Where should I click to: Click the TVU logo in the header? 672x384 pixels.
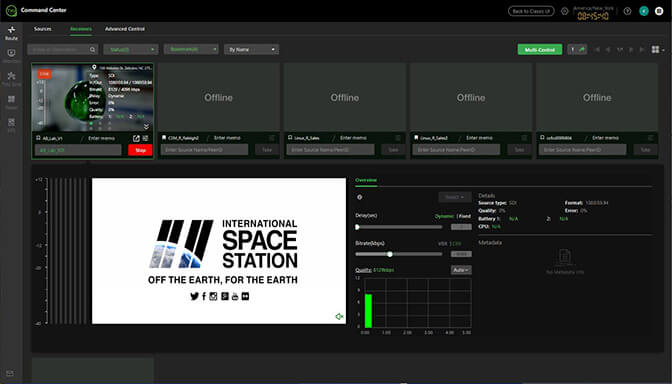coord(11,11)
